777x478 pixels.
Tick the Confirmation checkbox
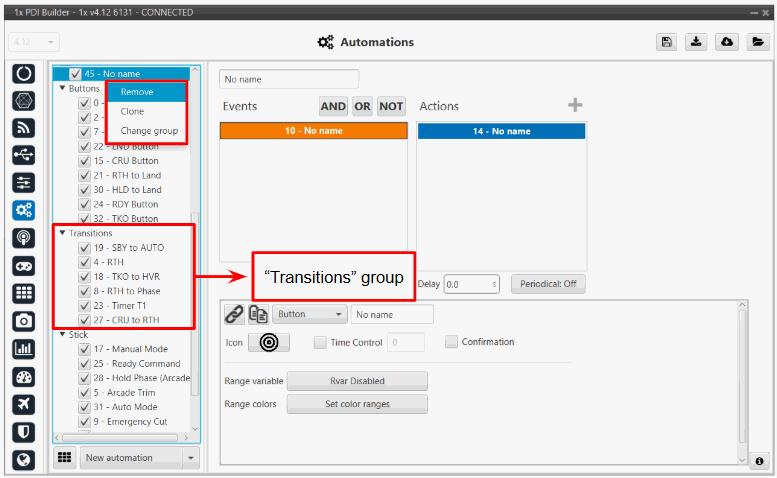452,342
